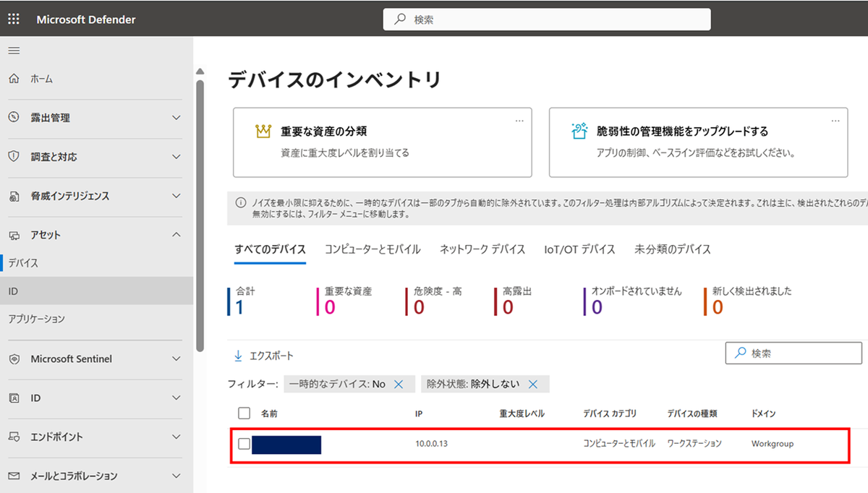Click the Home house icon
Screen dimensions: 868x493
tap(14, 79)
